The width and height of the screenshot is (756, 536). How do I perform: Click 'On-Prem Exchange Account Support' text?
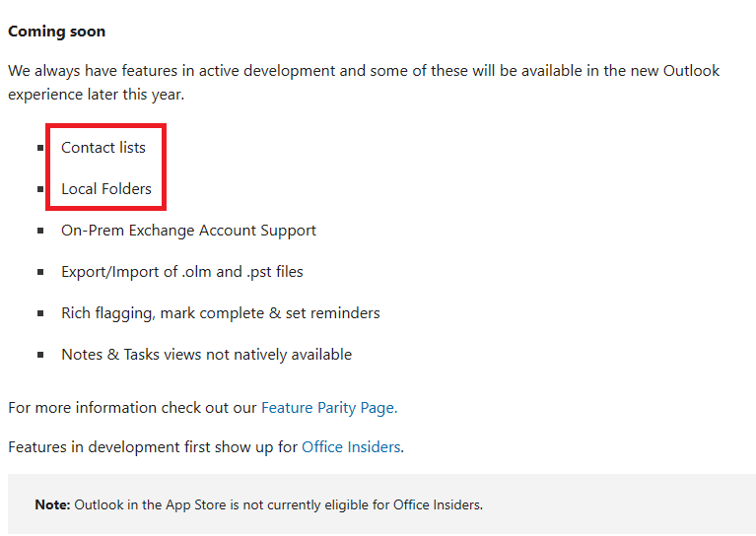coord(188,231)
